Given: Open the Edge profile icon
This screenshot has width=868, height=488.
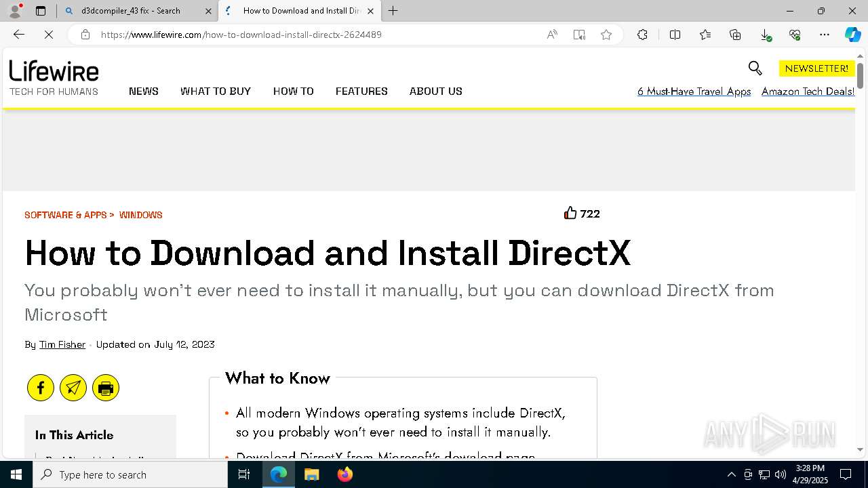Looking at the screenshot, I should [15, 11].
